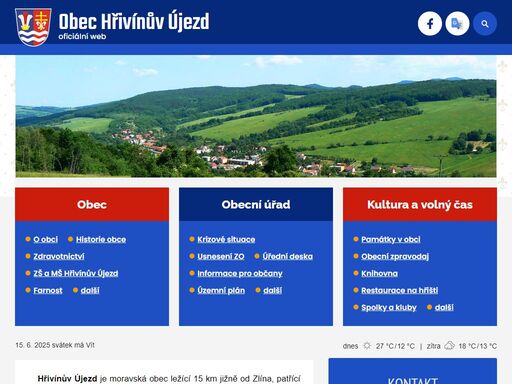Open the Kultura a volný čas header
Screen dimensions: 512x384
[x=420, y=204]
